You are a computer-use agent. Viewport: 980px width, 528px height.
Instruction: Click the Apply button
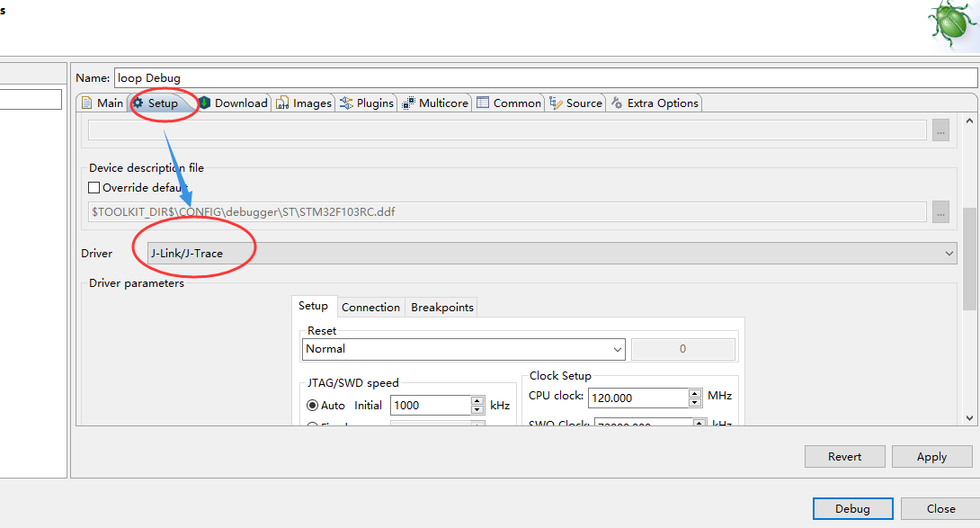(931, 456)
